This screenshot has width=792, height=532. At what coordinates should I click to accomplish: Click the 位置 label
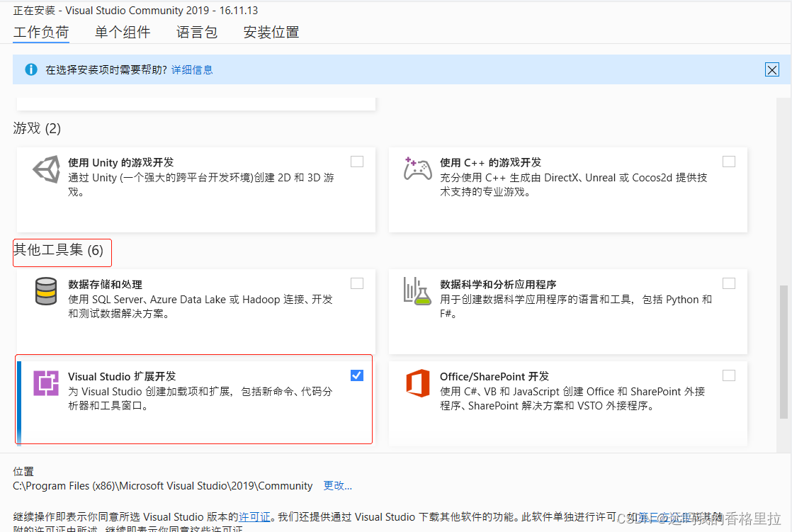point(23,471)
